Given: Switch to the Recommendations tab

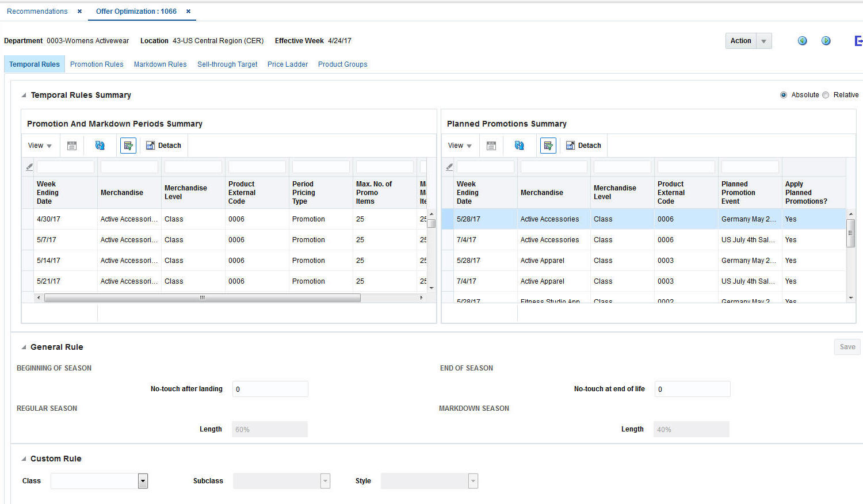Looking at the screenshot, I should pyautogui.click(x=37, y=12).
